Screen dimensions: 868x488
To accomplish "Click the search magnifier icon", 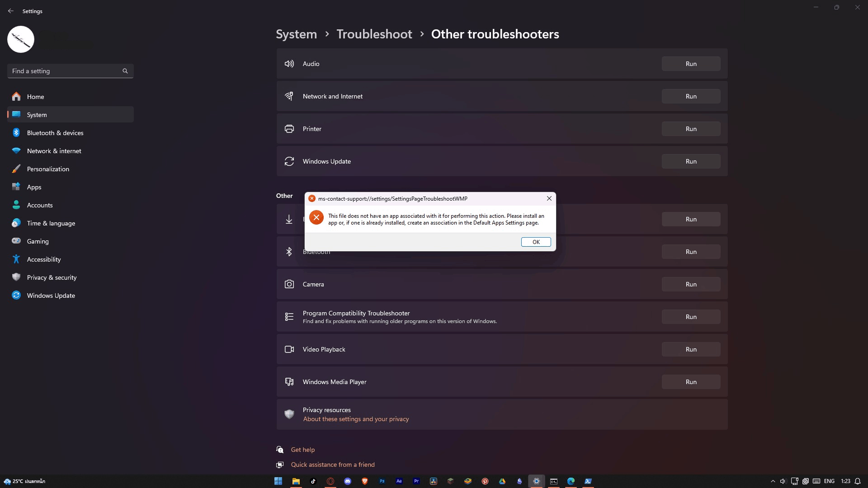I will pyautogui.click(x=125, y=71).
